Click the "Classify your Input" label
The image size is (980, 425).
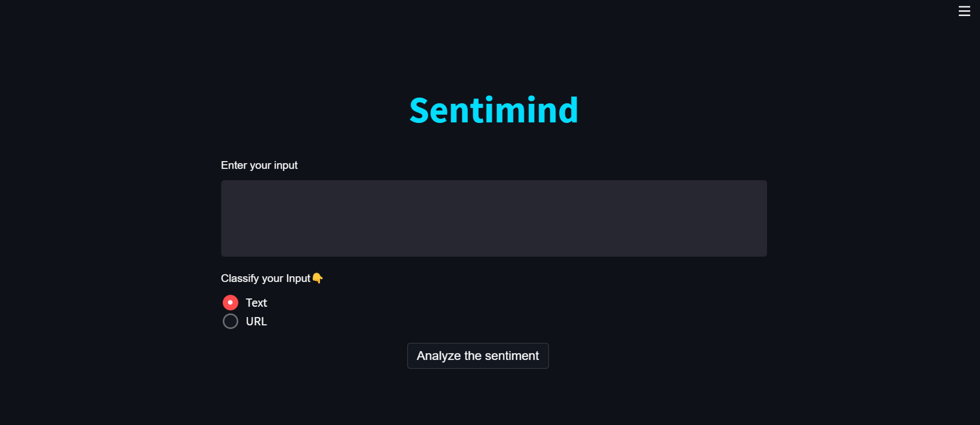(266, 278)
